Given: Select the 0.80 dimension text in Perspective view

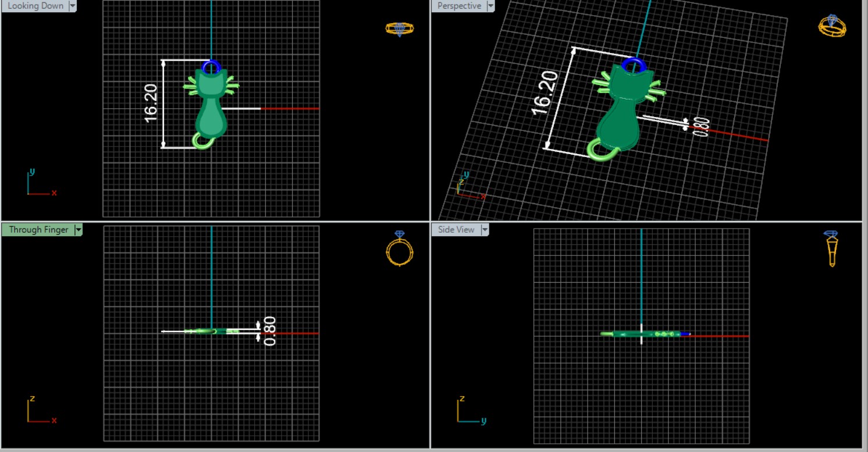Looking at the screenshot, I should click(702, 127).
